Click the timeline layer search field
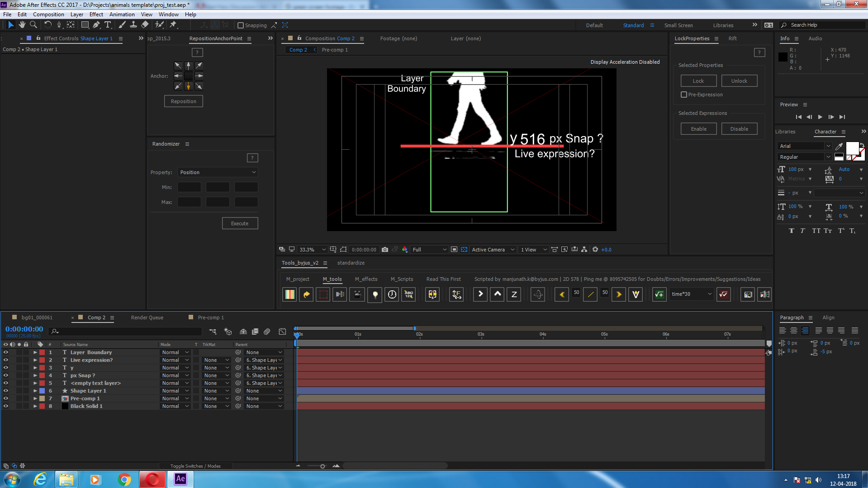868x488 pixels. click(125, 332)
